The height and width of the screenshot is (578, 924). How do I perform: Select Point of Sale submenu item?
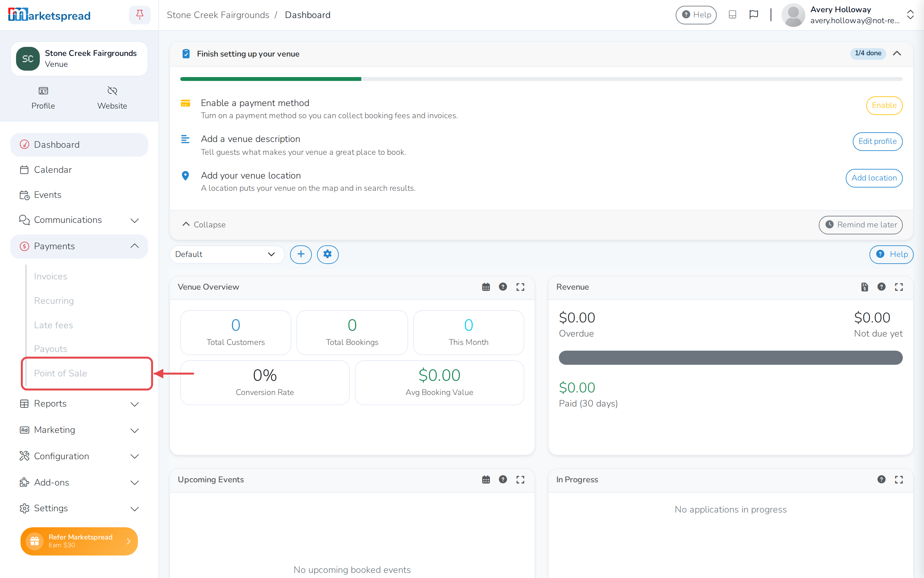click(60, 373)
